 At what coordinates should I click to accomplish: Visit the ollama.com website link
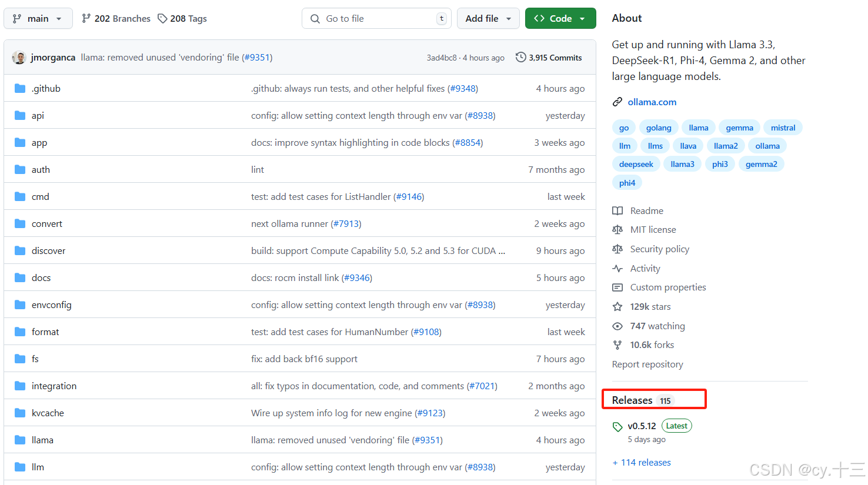(652, 102)
